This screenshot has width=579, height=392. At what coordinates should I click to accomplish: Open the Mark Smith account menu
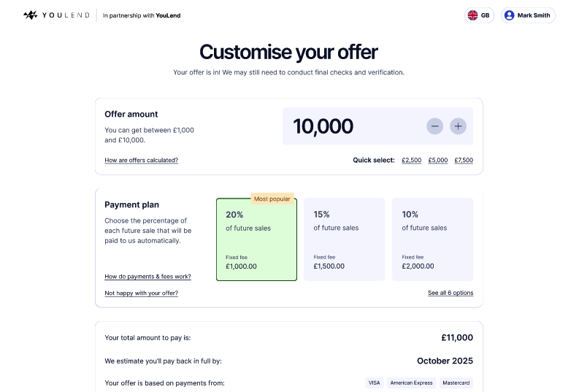[x=528, y=15]
